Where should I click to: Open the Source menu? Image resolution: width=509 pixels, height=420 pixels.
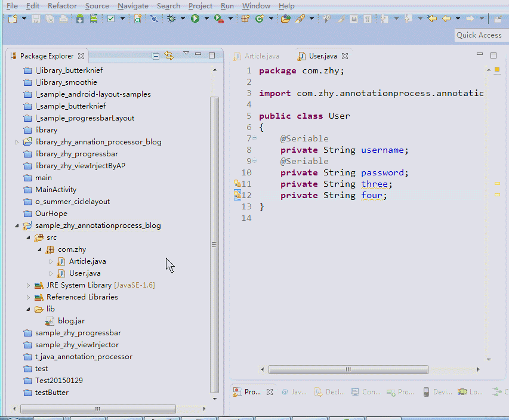97,6
